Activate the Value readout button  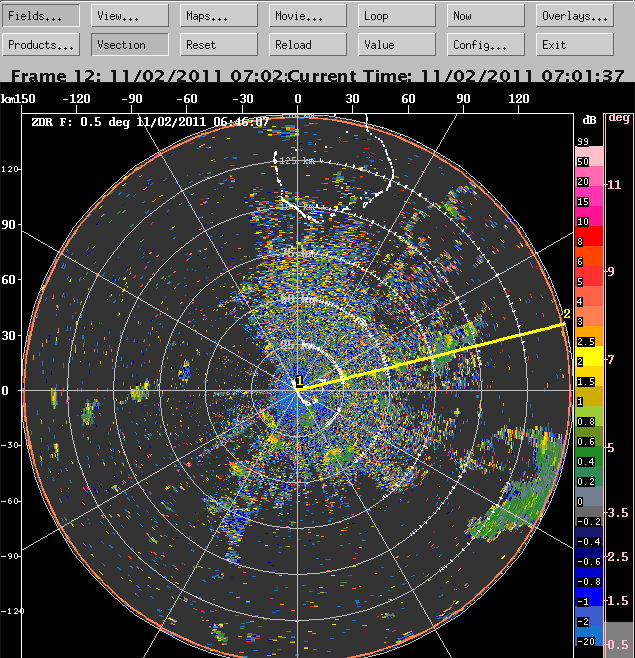coord(397,44)
